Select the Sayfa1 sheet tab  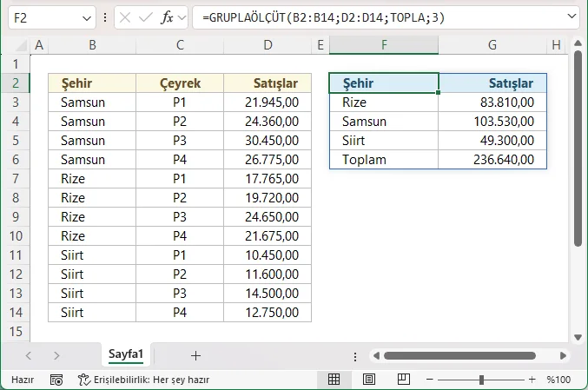tap(126, 354)
